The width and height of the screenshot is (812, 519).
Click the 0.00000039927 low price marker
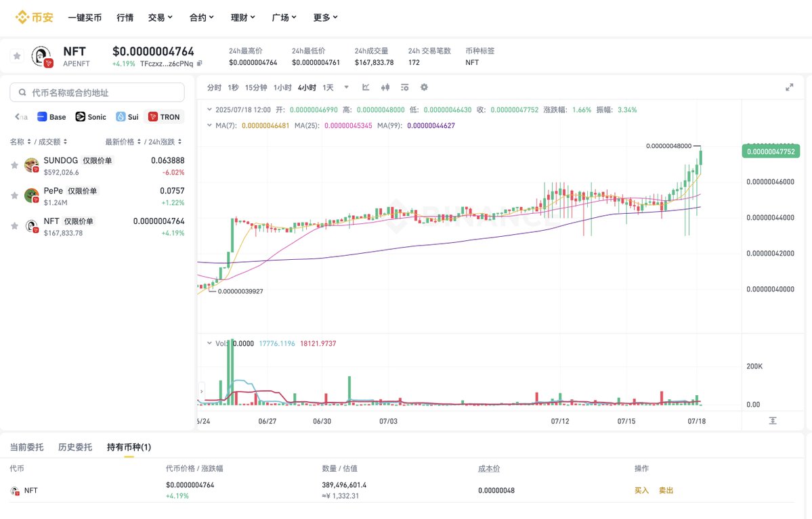coord(240,292)
